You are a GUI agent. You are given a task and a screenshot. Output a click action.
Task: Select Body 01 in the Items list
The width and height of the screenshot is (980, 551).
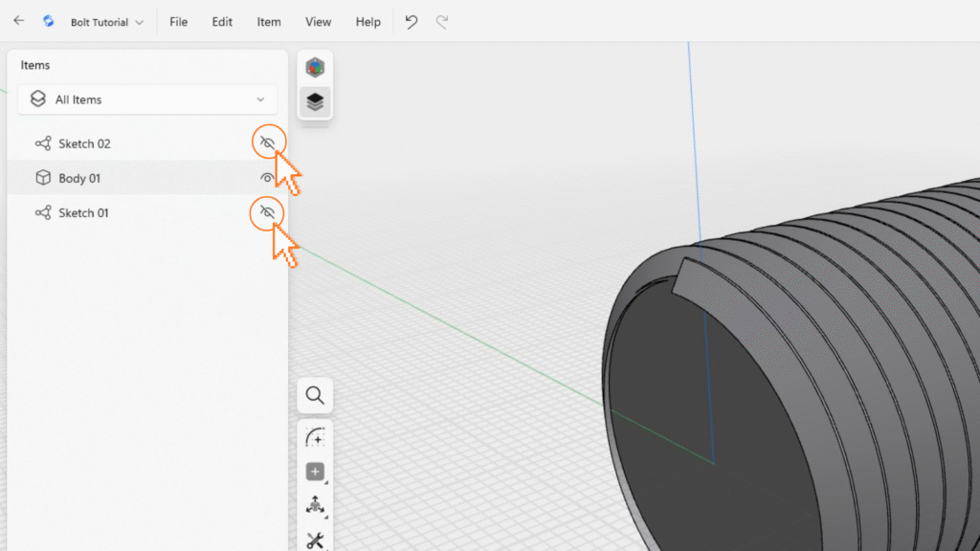point(79,178)
